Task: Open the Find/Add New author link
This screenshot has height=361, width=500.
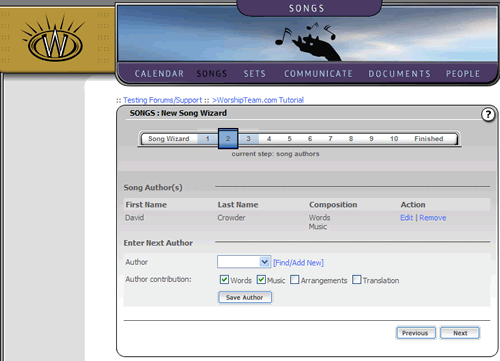Action: 298,263
